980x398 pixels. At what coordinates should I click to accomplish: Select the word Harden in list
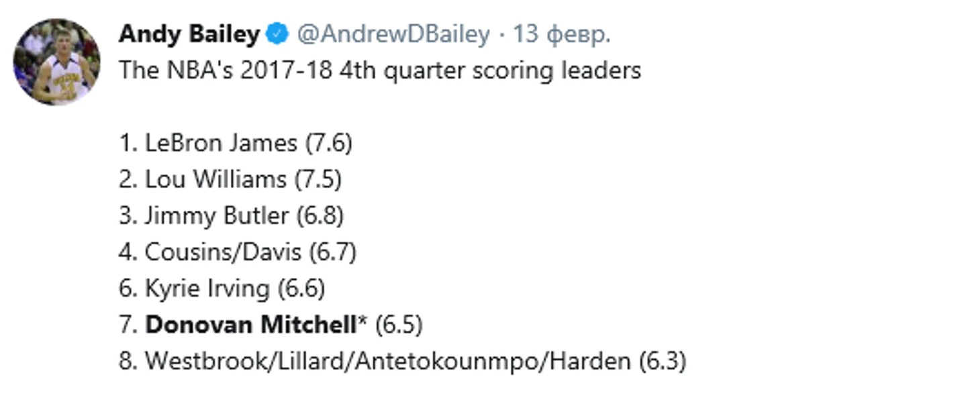click(x=590, y=361)
